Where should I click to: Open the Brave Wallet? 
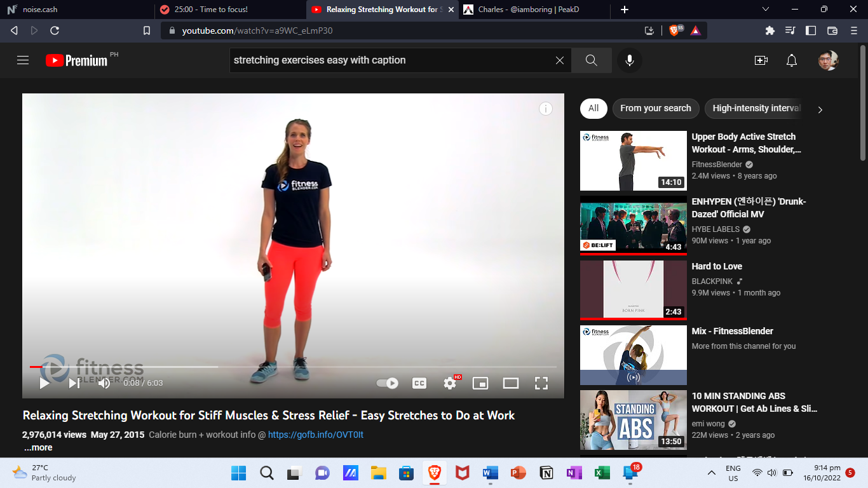832,30
